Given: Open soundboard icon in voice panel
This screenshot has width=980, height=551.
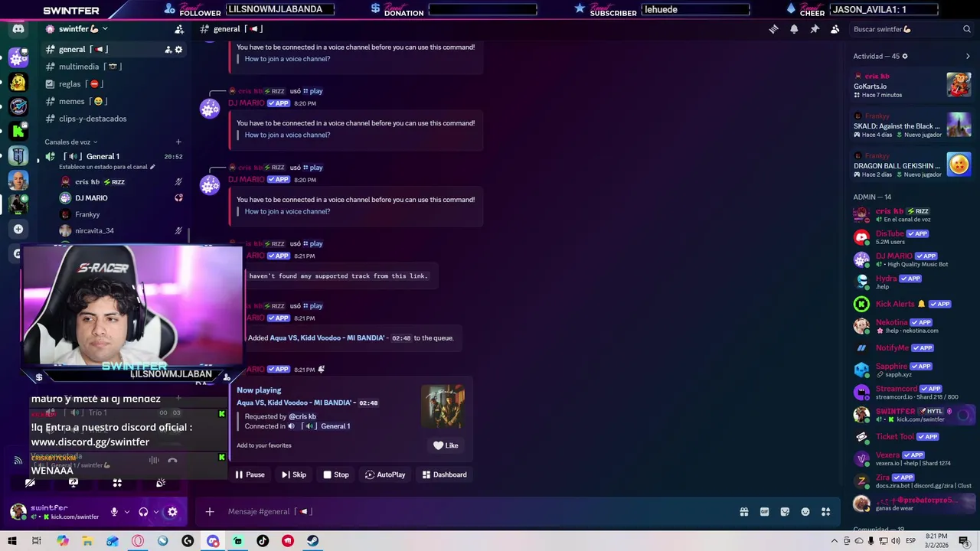Looking at the screenshot, I should click(x=161, y=483).
